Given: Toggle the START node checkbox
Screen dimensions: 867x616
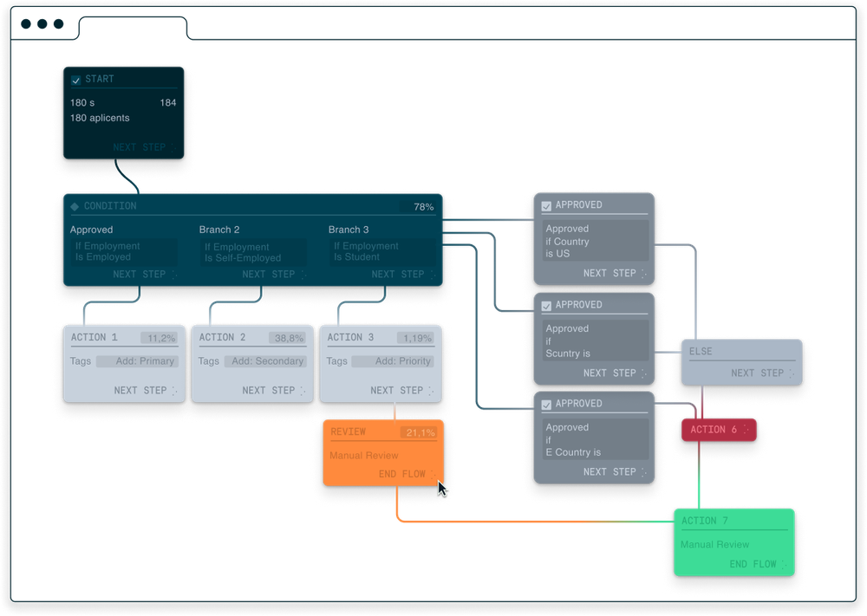Looking at the screenshot, I should pos(75,80).
